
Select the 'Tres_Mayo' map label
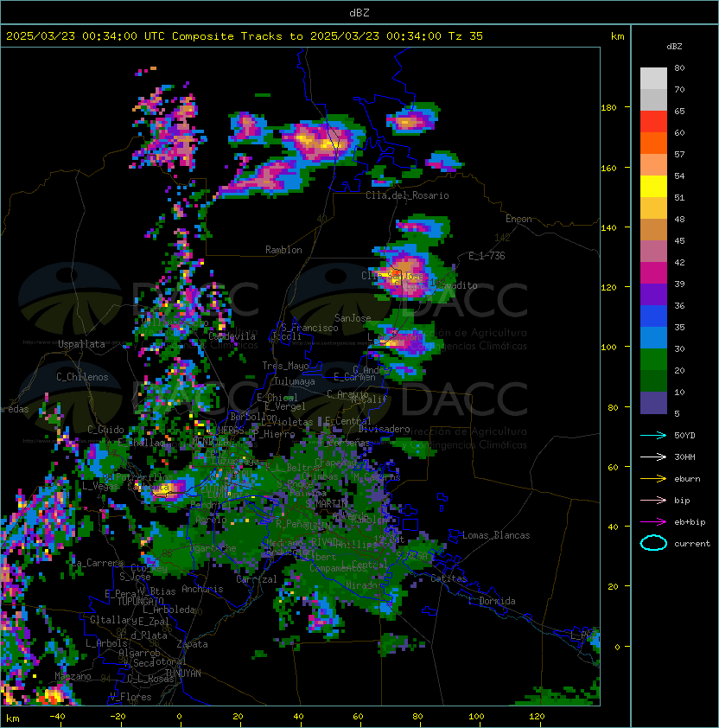(285, 366)
